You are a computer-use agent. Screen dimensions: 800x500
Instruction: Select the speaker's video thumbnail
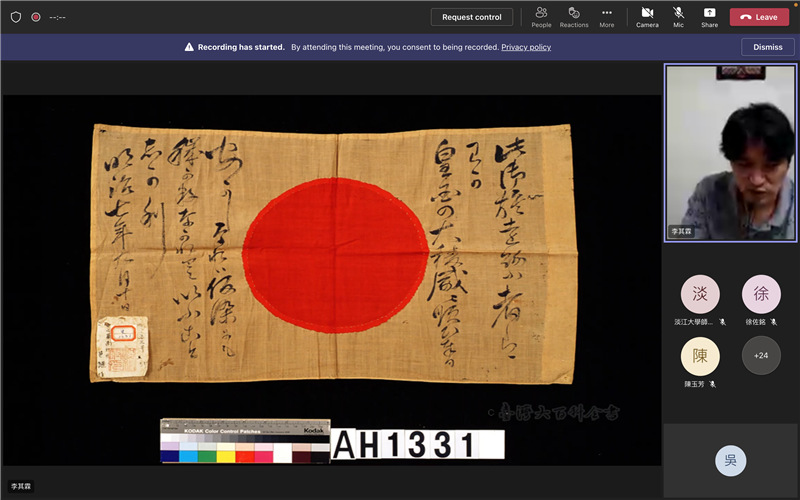coord(730,153)
